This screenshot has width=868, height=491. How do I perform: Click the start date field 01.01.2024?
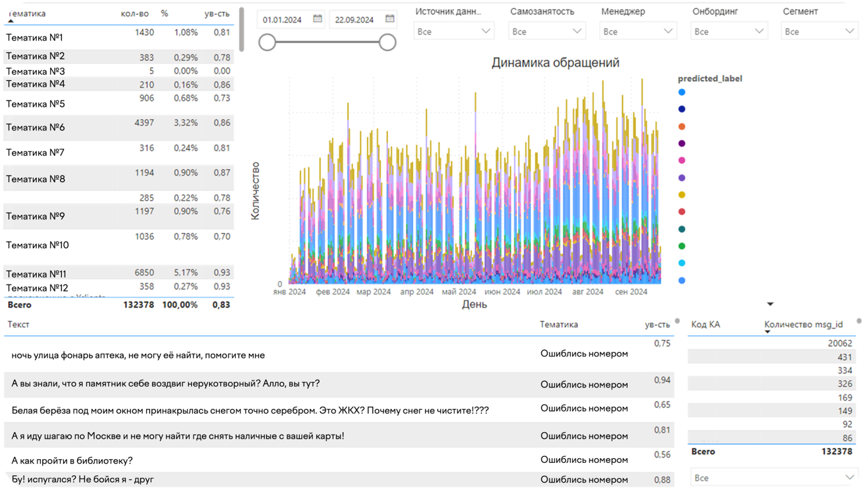point(282,19)
